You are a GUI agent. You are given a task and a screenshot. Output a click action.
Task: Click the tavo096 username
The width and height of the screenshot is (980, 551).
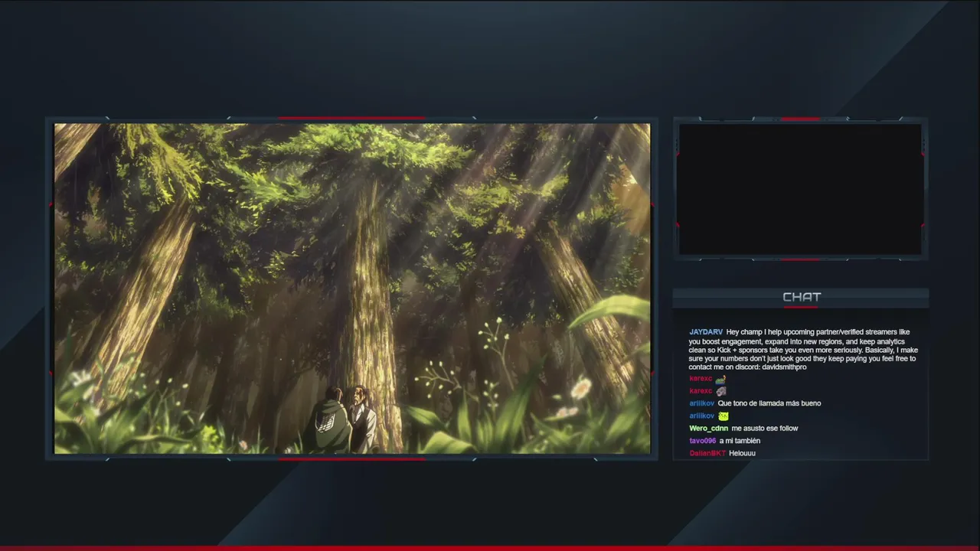pyautogui.click(x=702, y=441)
